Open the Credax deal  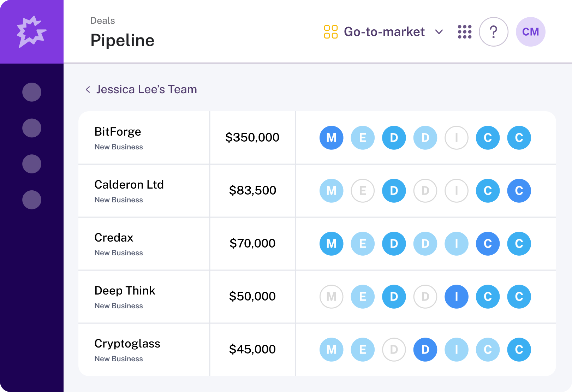click(x=114, y=238)
